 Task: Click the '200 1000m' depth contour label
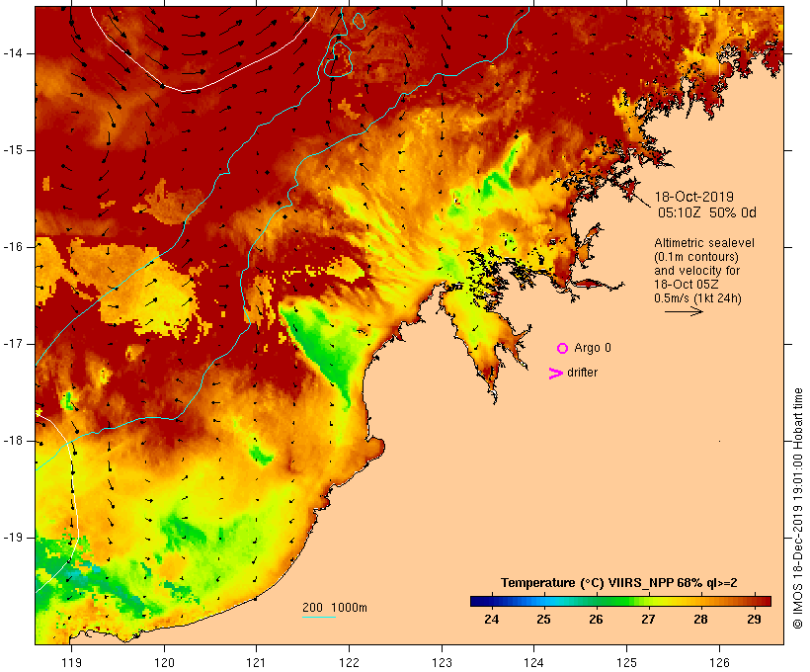(335, 608)
